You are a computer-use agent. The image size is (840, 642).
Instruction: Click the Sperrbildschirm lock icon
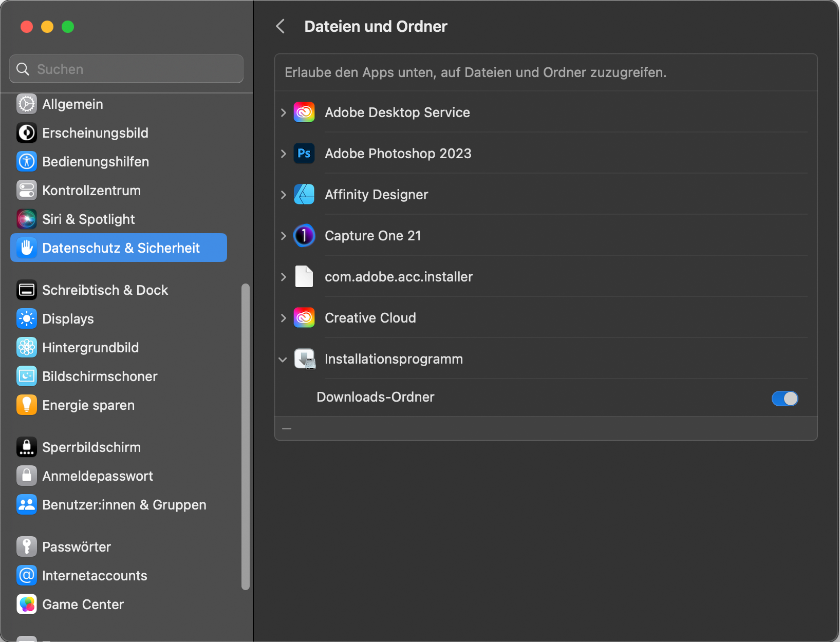click(27, 447)
